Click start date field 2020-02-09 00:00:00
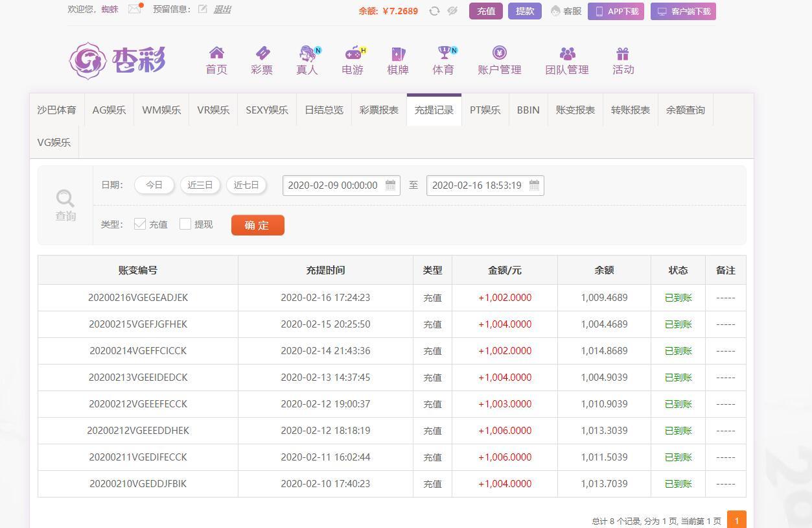The width and height of the screenshot is (812, 528). (x=342, y=186)
